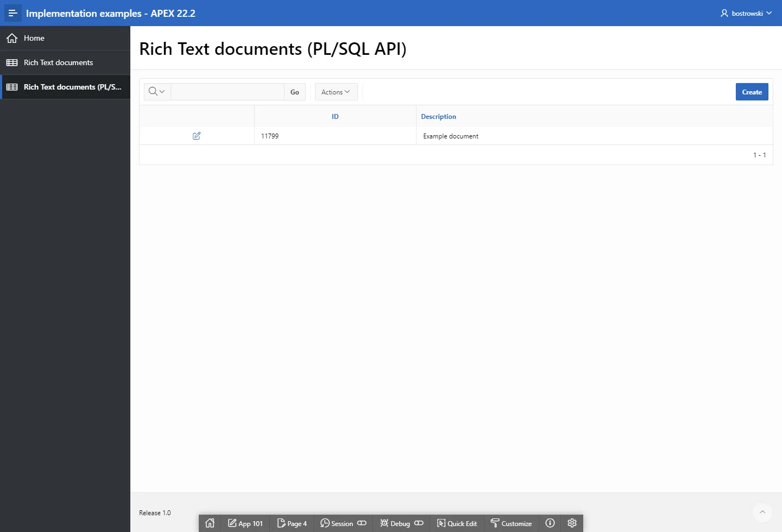
Task: Click the home icon in developer toolbar
Action: tap(210, 523)
